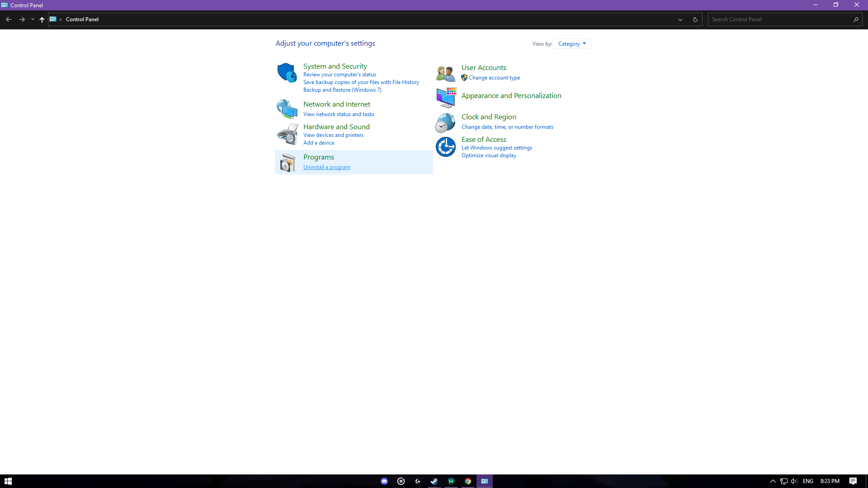Image resolution: width=868 pixels, height=488 pixels.
Task: Click the Clock and Region globe icon
Action: pyautogui.click(x=445, y=123)
